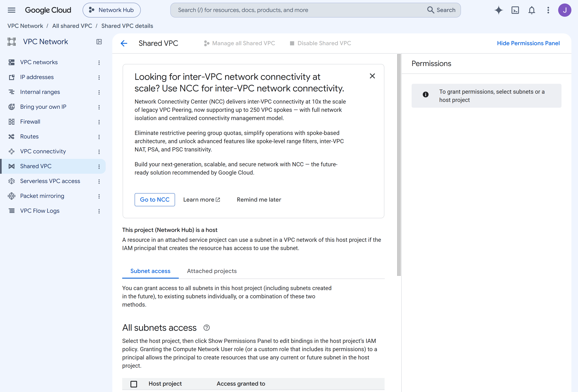Click Disable Shared VPC
Viewport: 578px width, 392px height.
[x=320, y=43]
